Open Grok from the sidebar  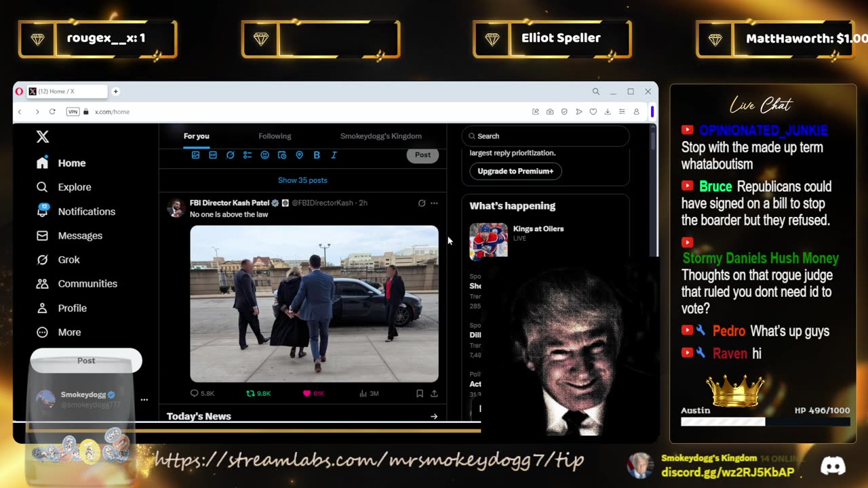pos(58,260)
